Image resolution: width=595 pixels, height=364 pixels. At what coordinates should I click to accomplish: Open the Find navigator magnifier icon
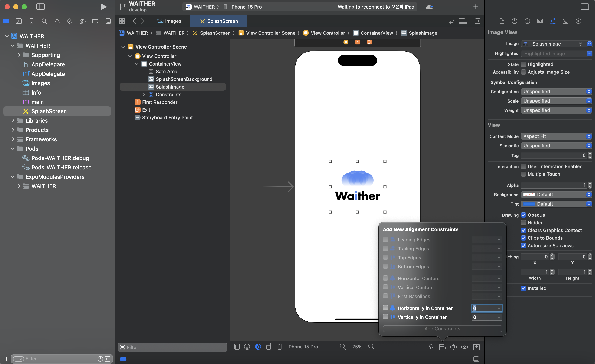(x=44, y=21)
